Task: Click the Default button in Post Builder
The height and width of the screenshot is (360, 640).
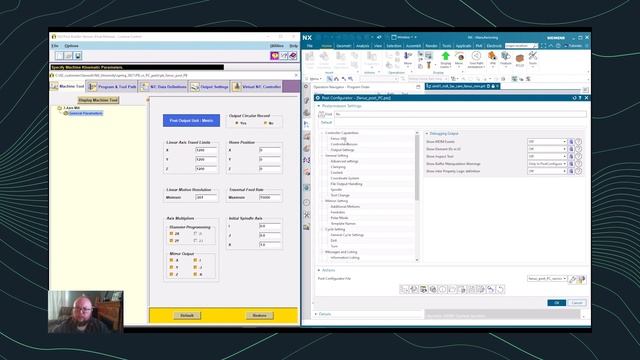Action: pyautogui.click(x=187, y=316)
